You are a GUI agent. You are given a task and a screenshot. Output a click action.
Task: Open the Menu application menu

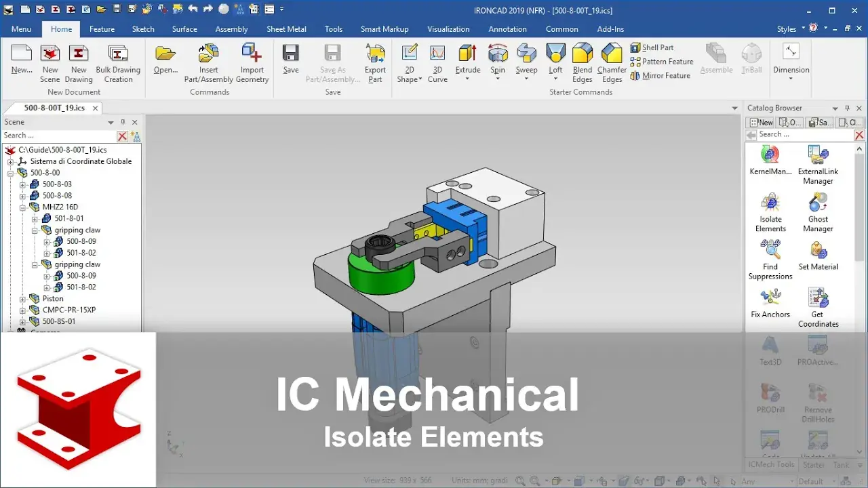point(21,29)
